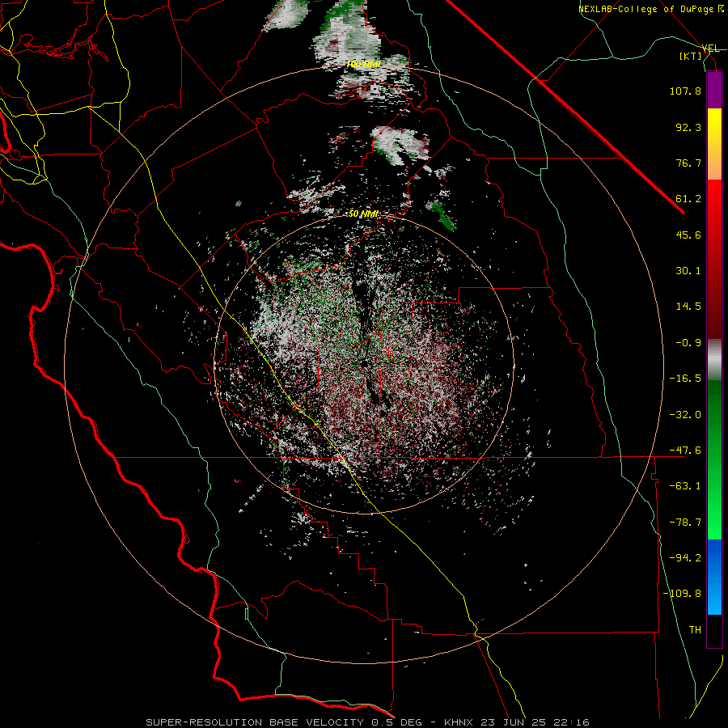Click the -0.9 value on velocity scale
This screenshot has width=728, height=728.
[x=688, y=343]
